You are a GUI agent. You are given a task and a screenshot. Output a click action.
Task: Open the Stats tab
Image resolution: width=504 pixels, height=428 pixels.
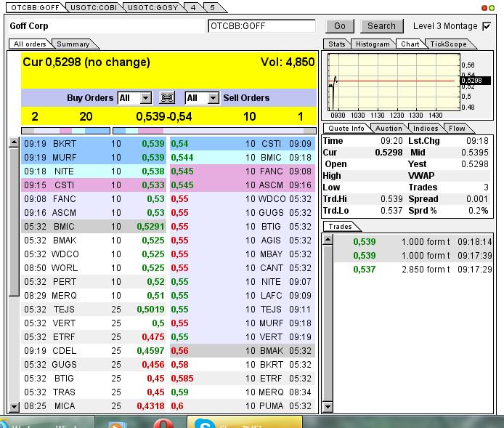tap(336, 44)
